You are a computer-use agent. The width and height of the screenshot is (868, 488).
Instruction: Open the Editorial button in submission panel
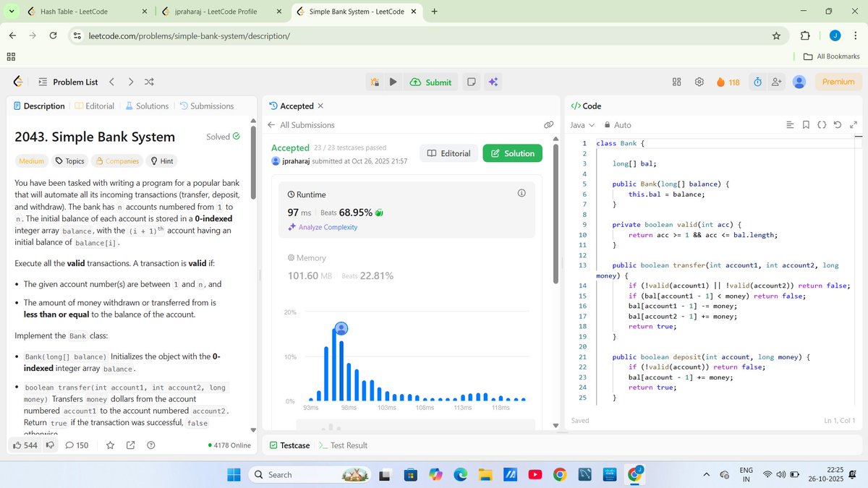pos(448,153)
